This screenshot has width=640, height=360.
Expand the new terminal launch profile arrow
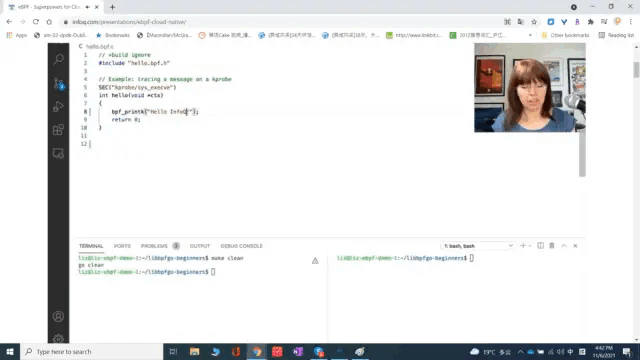coord(530,246)
